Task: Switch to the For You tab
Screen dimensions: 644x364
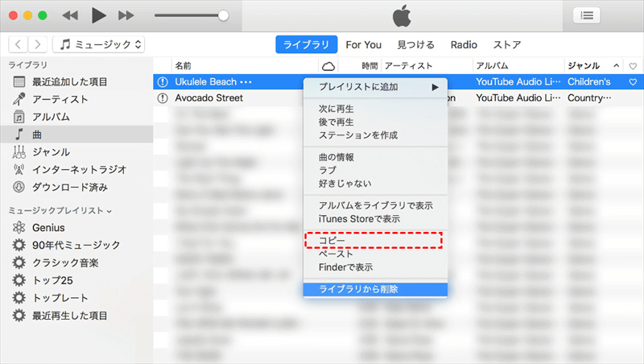Action: 364,45
